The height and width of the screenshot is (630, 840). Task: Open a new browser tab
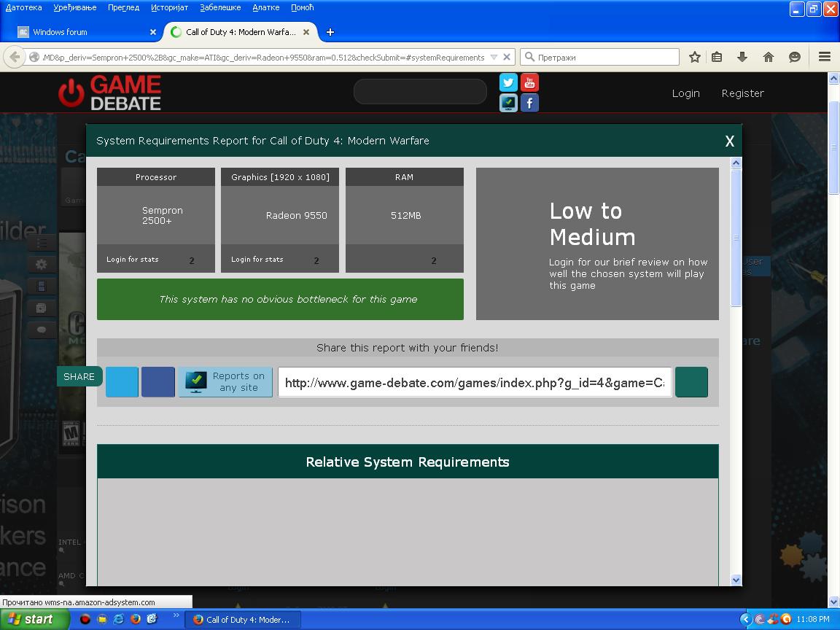point(330,32)
